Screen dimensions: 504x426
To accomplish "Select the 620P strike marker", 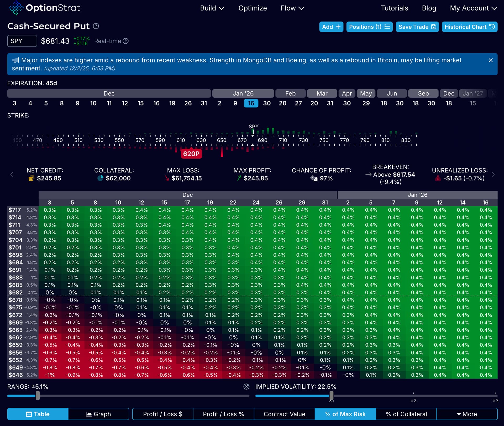I will [191, 154].
